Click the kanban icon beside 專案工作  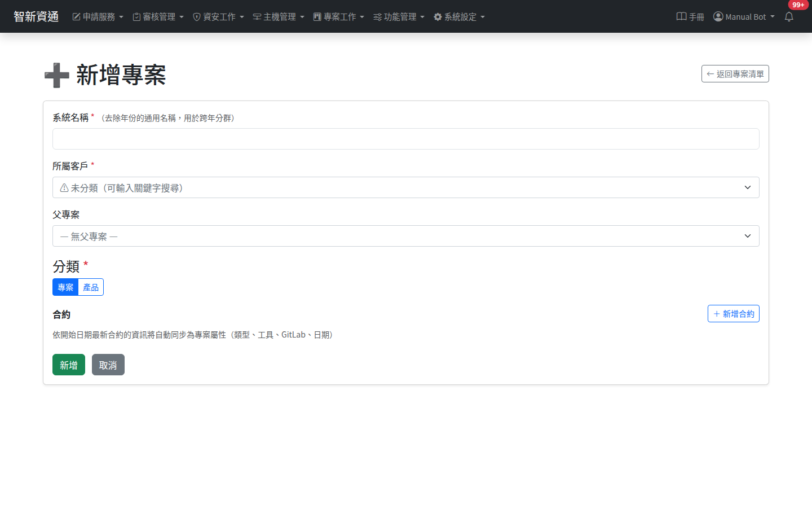click(317, 17)
